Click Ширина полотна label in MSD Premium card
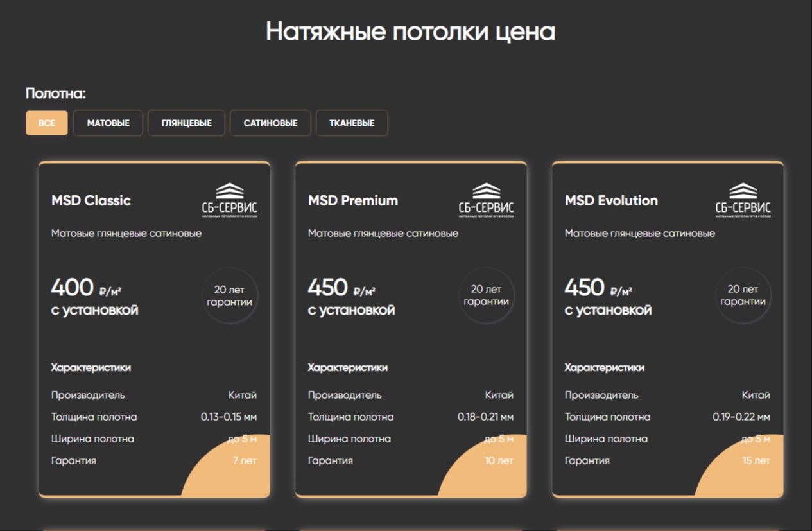The width and height of the screenshot is (812, 531). coord(350,439)
